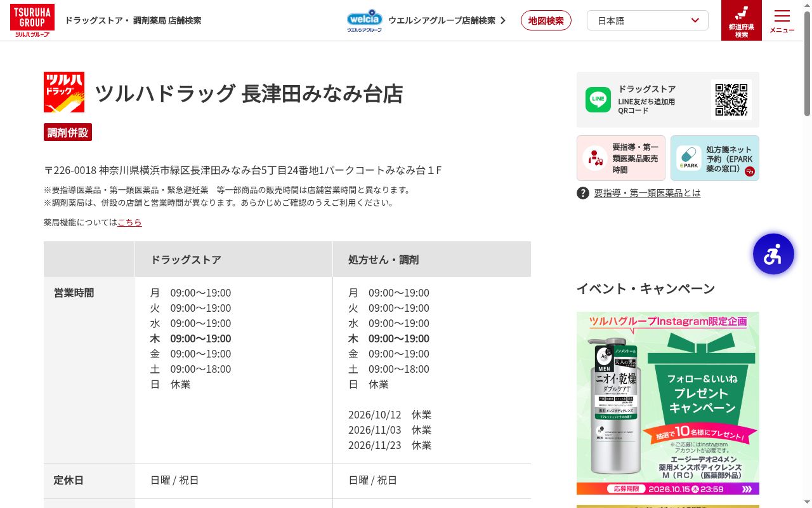Screen dimensions: 812x508
Task: Click the Welcia group logo
Action: pyautogui.click(x=365, y=20)
